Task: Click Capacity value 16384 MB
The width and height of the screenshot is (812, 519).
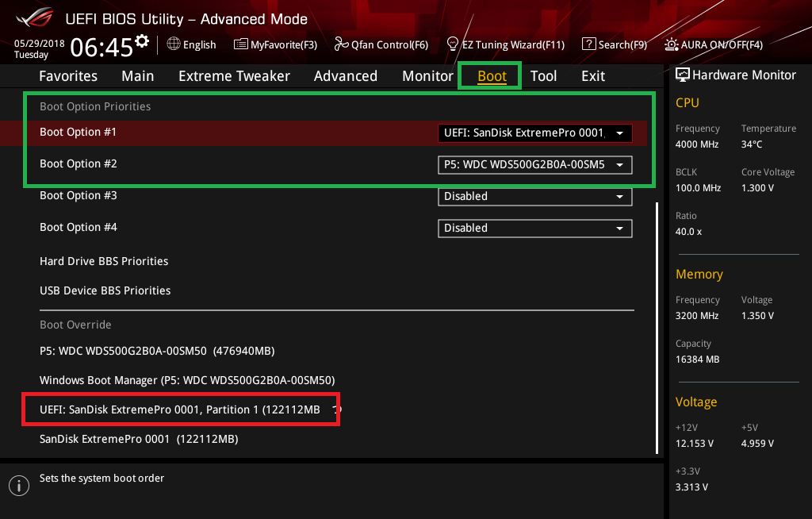Action: pos(698,359)
